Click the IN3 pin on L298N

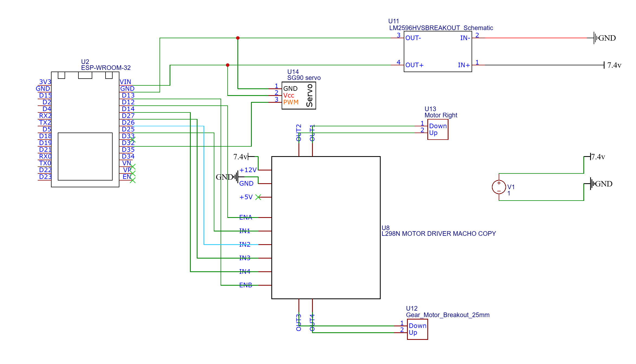point(244,258)
